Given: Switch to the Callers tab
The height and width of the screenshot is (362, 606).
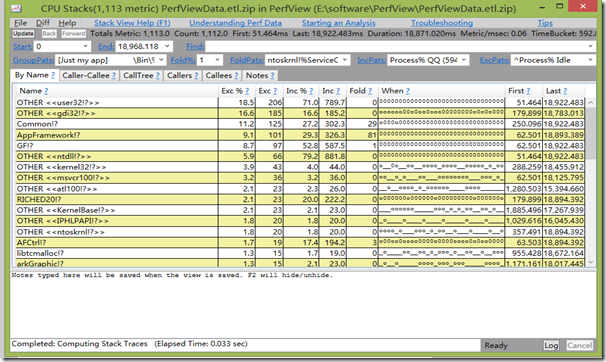Looking at the screenshot, I should click(182, 75).
